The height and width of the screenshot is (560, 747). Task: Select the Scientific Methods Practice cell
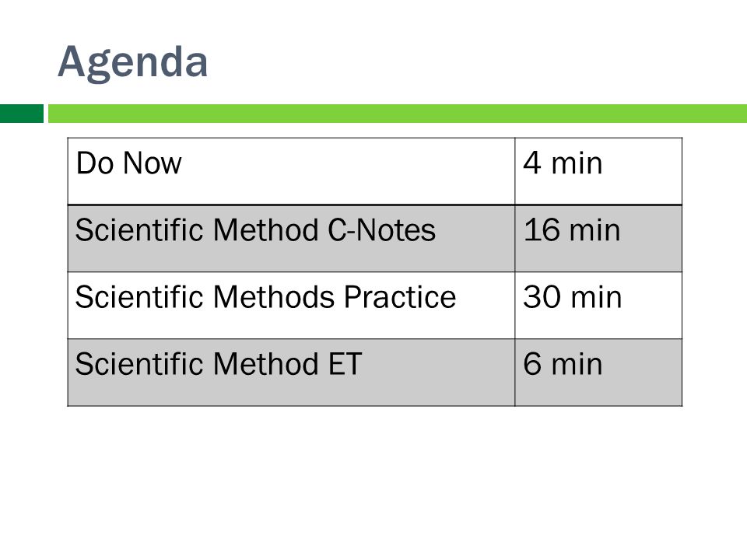291,306
